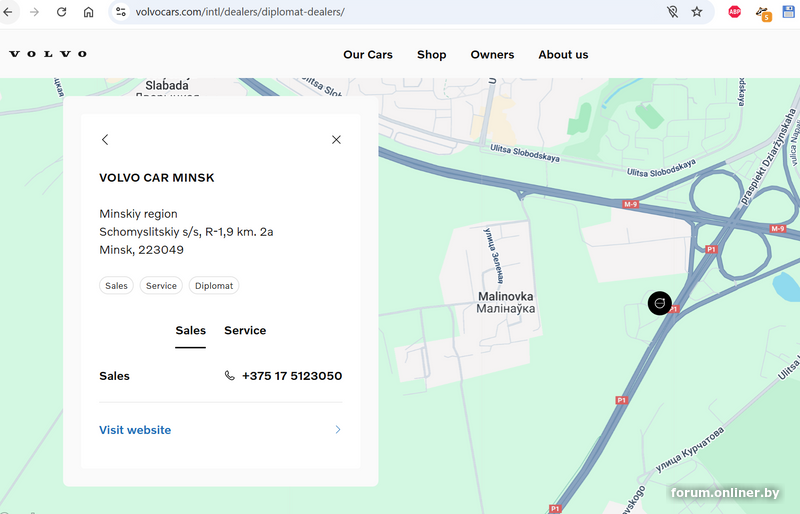Click the Sales tag pill

point(116,286)
